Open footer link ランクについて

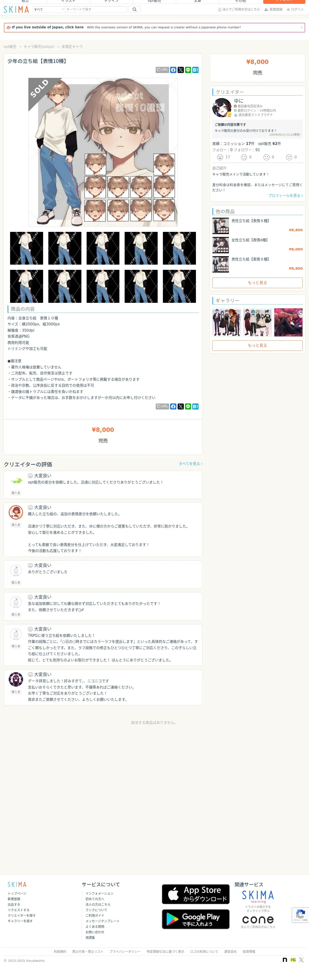[97, 910]
